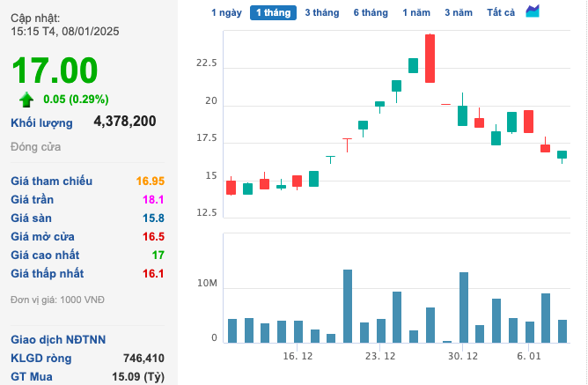Switch to the 1 ngày time range
The width and height of the screenshot is (588, 385).
(x=226, y=12)
